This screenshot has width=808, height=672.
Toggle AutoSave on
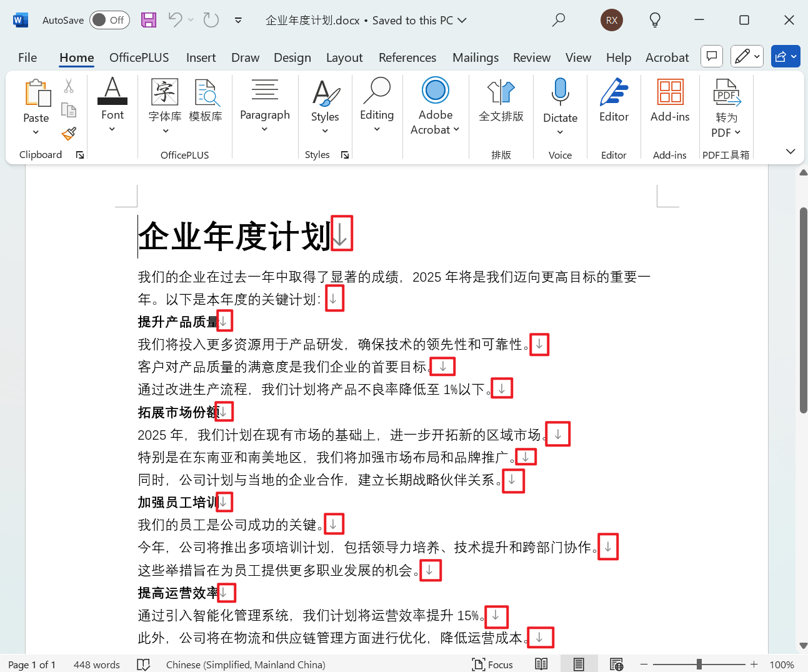tap(109, 20)
